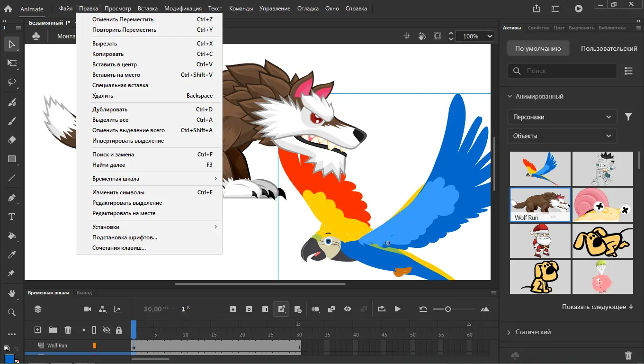Open the zoom percentage dropdown
The height and width of the screenshot is (364, 644).
tap(489, 36)
